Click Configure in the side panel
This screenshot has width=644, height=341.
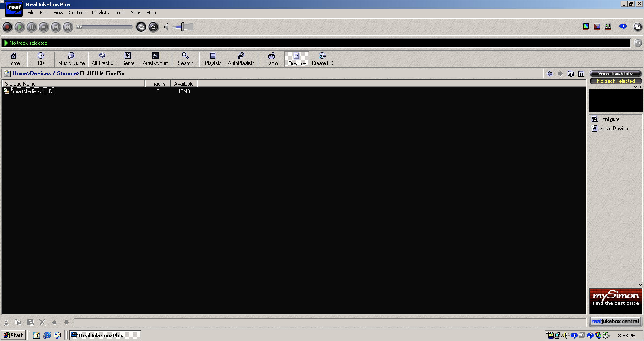(605, 119)
